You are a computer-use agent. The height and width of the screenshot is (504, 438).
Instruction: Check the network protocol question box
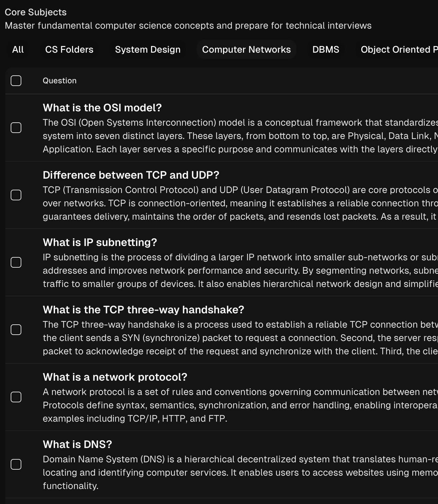pyautogui.click(x=16, y=397)
